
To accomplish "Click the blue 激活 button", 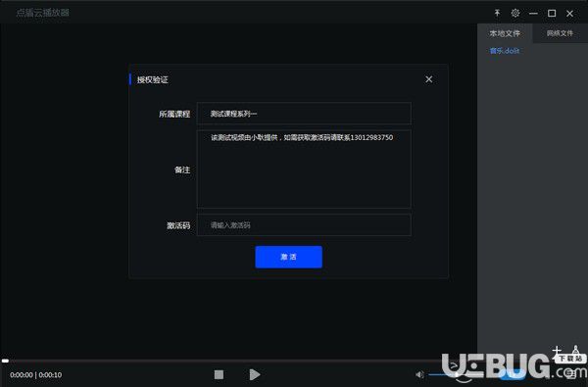I will tap(288, 257).
